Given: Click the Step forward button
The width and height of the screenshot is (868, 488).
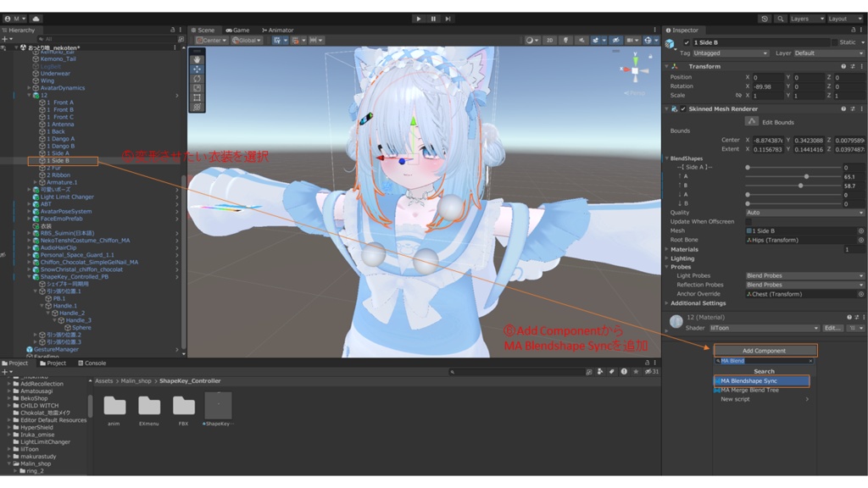Looking at the screenshot, I should (448, 19).
